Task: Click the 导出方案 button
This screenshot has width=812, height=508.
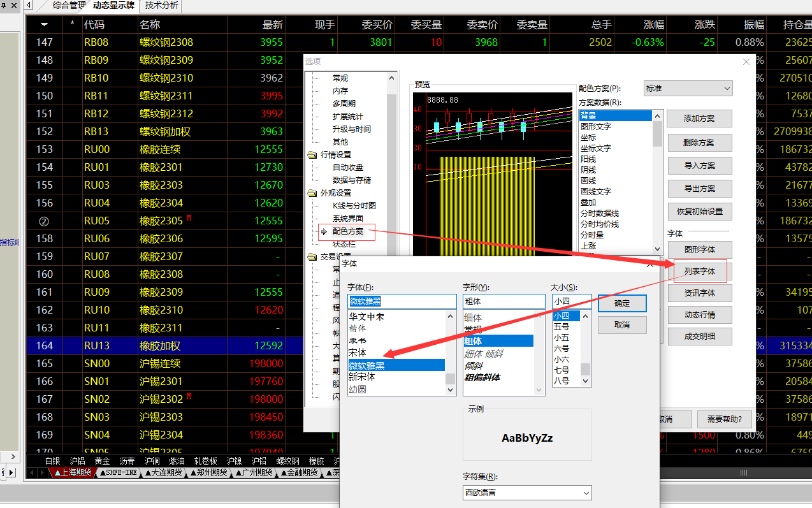Action: 699,189
